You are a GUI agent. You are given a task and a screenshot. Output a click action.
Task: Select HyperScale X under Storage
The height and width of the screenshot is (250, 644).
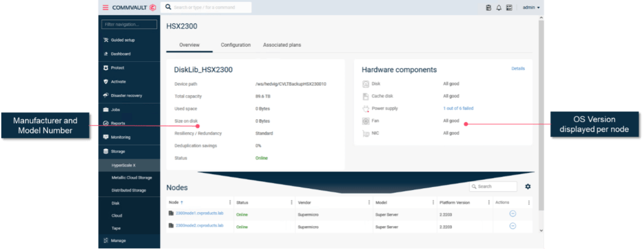click(x=129, y=165)
